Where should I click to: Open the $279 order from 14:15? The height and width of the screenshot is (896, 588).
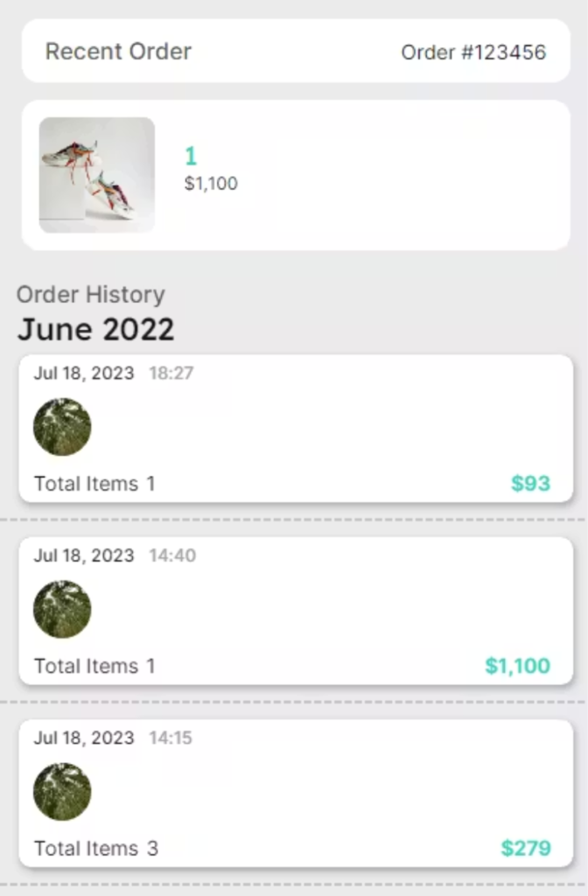pyautogui.click(x=294, y=792)
